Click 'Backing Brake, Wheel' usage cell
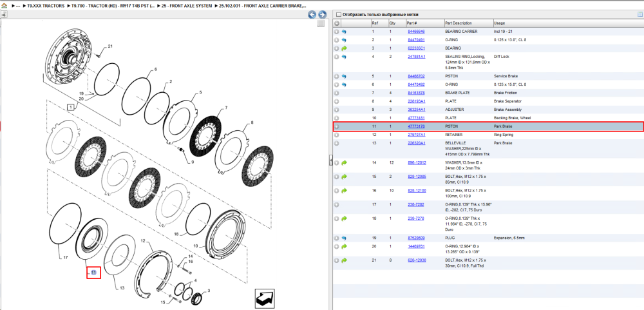Screen dimensions: 644x310 click(511, 118)
